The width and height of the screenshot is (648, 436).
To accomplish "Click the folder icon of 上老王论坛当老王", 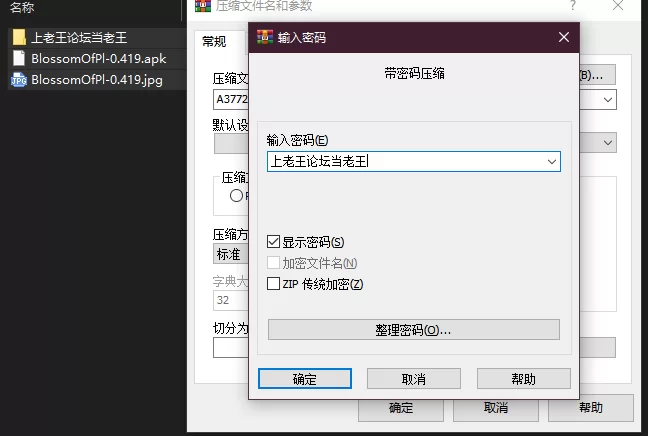I will pos(19,37).
